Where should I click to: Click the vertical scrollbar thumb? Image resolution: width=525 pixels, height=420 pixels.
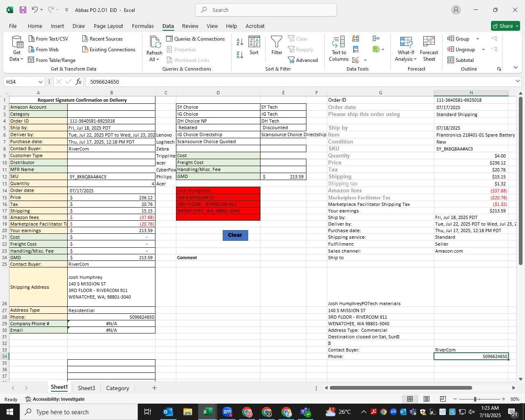point(520,181)
